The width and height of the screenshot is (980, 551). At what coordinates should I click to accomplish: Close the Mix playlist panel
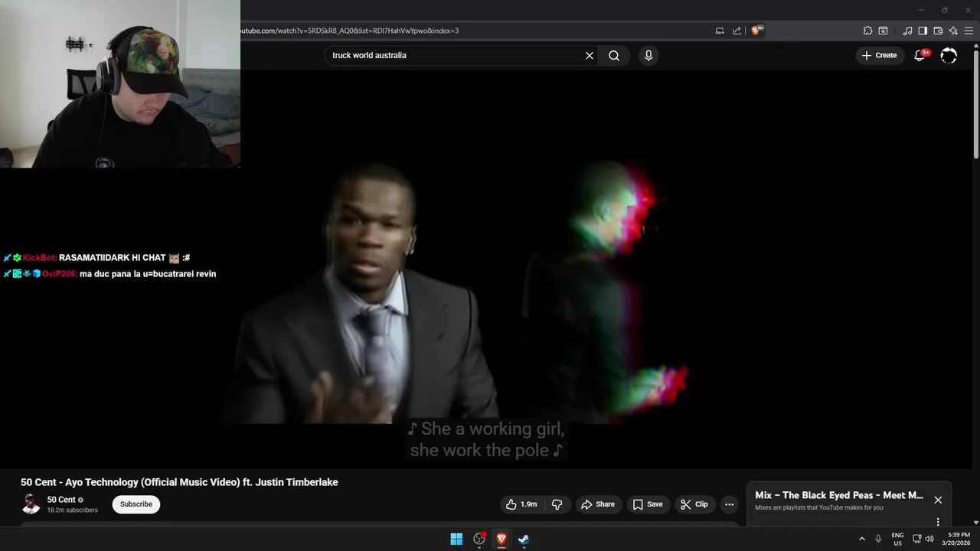938,500
